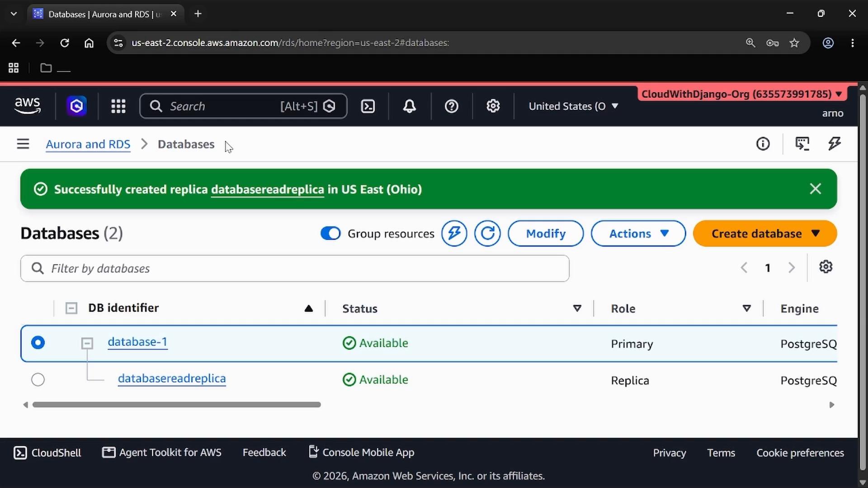Go to previous page of databases

pyautogui.click(x=744, y=267)
